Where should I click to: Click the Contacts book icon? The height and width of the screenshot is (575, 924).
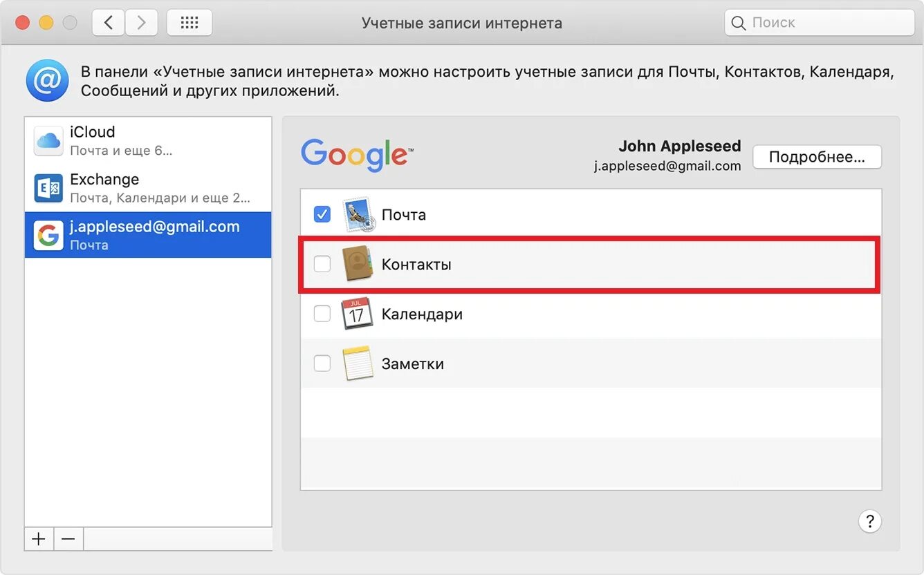click(358, 264)
